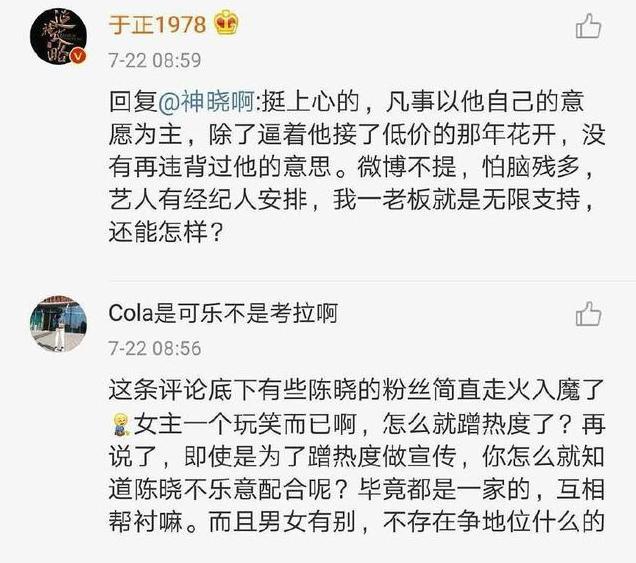Click the sweating emoji in Cola's comment
This screenshot has height=563, width=636.
pos(120,424)
